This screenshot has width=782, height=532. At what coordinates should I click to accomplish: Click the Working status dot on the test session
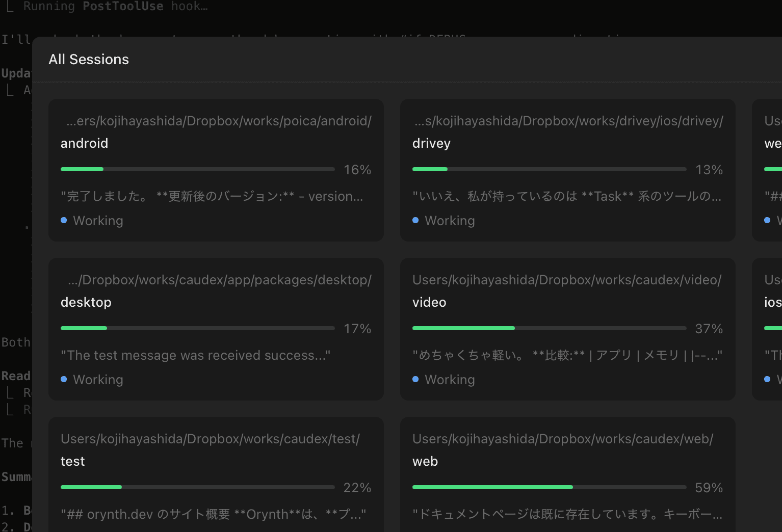[64, 530]
